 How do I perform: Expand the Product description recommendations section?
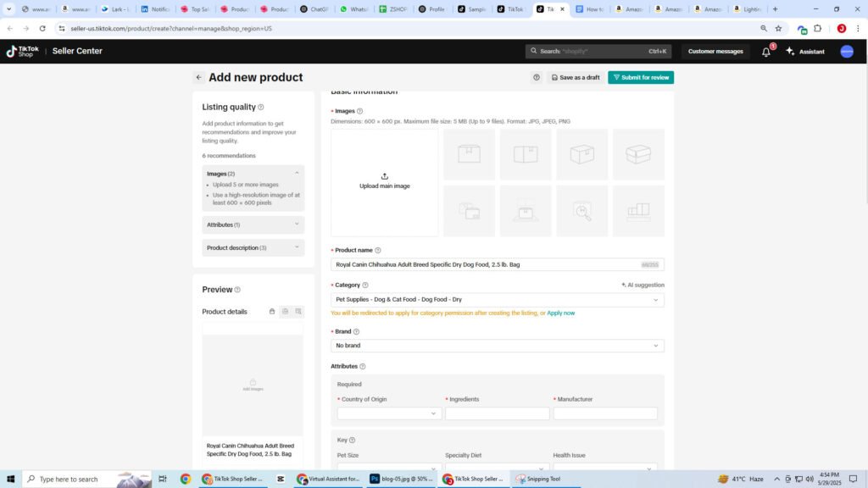tap(297, 247)
